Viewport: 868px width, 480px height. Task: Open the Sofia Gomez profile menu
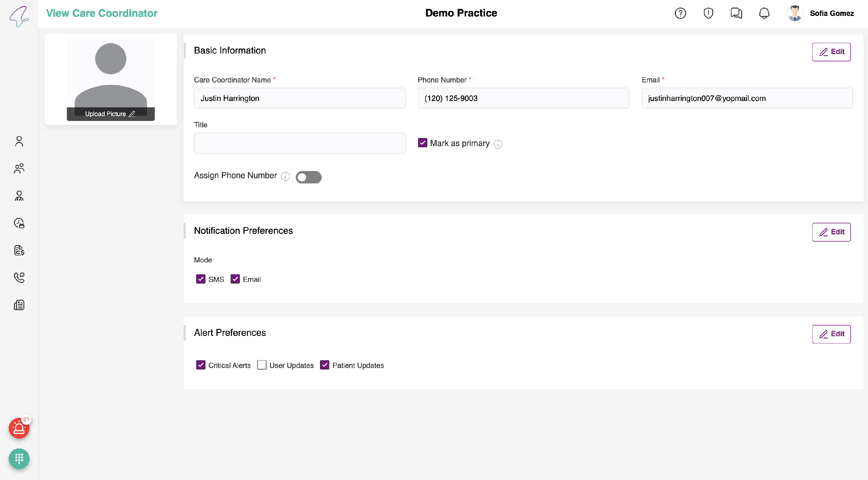pyautogui.click(x=820, y=13)
